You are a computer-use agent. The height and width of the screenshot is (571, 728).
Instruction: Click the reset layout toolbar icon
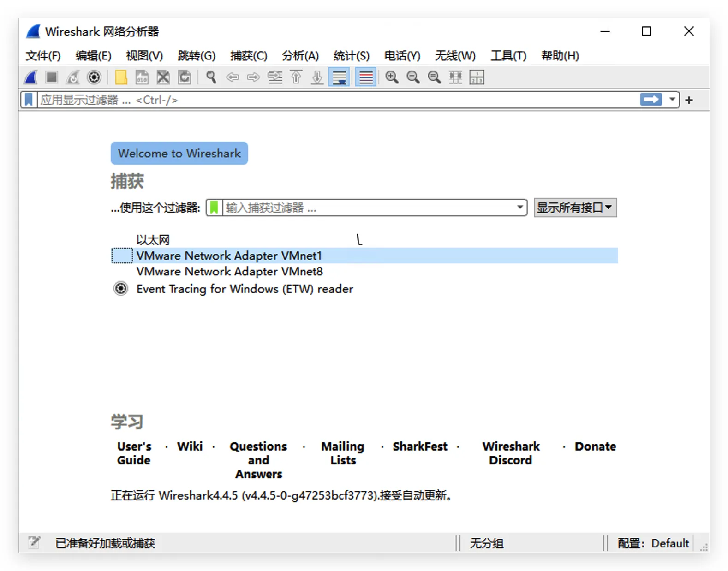click(x=477, y=77)
